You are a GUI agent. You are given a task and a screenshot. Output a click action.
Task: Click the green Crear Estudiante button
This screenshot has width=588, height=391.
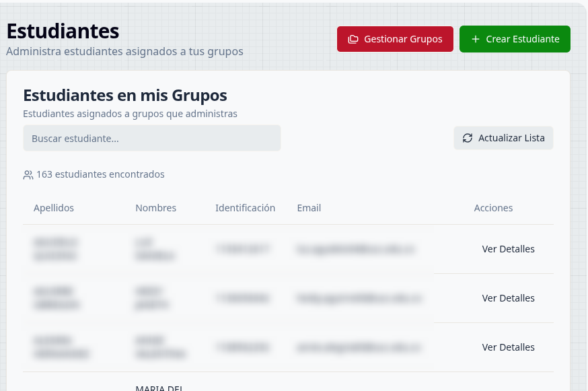515,39
